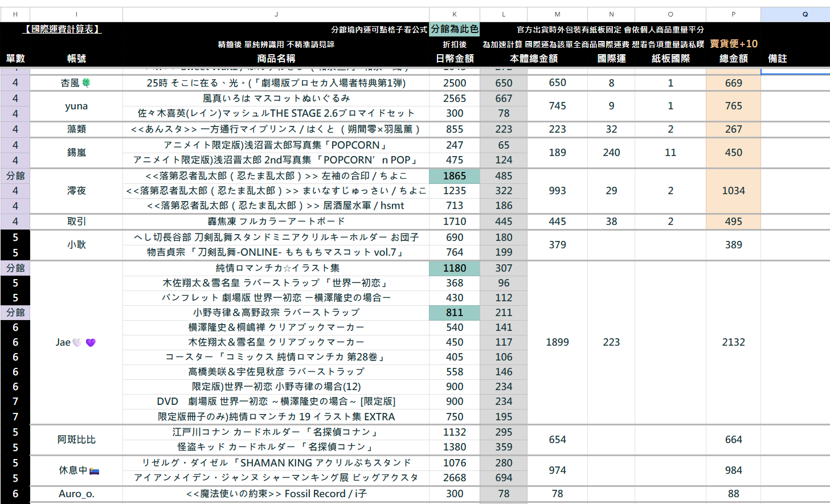Select the 澪夜 account cell
Viewport: 830px width, 504px height.
pos(76,191)
